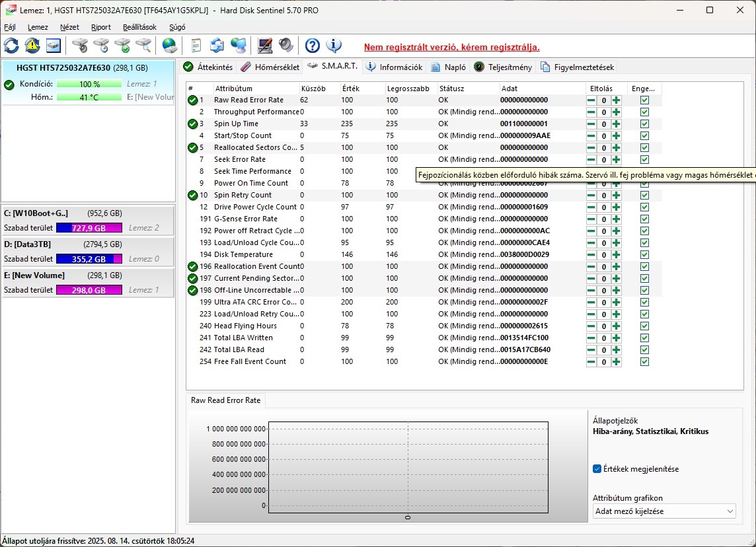
Task: Click the notepad report toolbar icon
Action: pos(196,46)
